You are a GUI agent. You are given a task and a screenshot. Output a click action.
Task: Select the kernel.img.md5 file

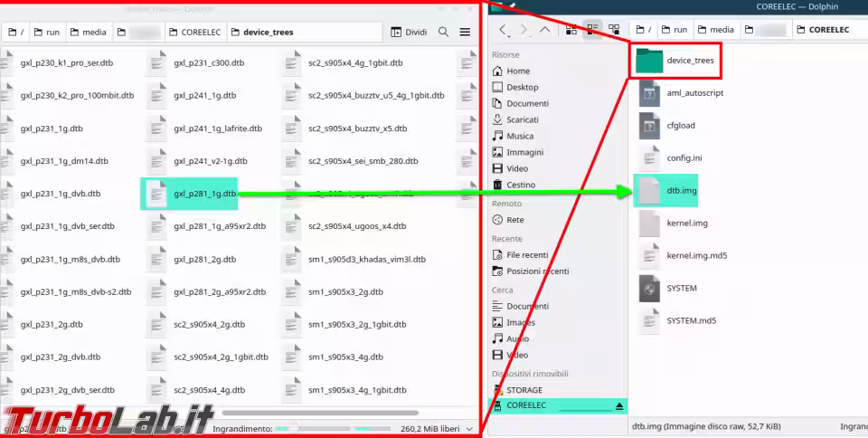coord(684,256)
